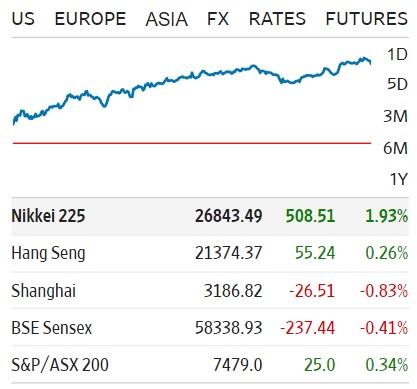The height and width of the screenshot is (389, 417).
Task: Click the red previous-close baseline on chart
Action: pyautogui.click(x=192, y=143)
